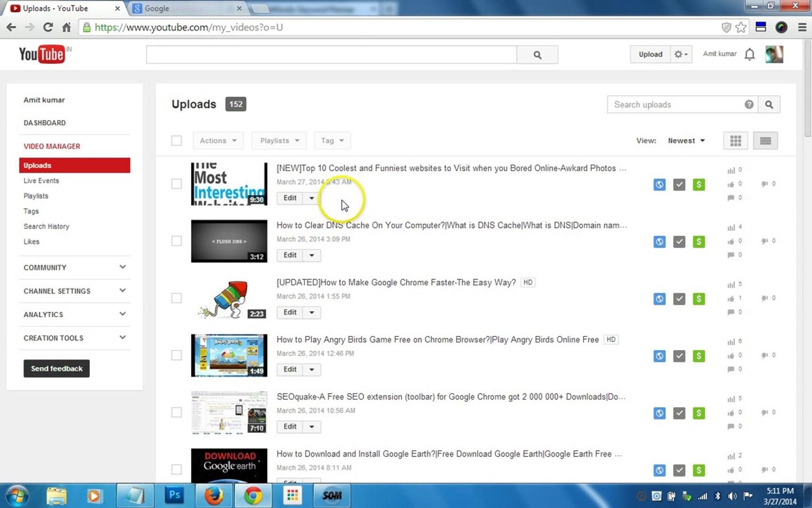Check the box for Top 10 Coolest websites video
Viewport: 812px width, 508px height.
tap(177, 184)
